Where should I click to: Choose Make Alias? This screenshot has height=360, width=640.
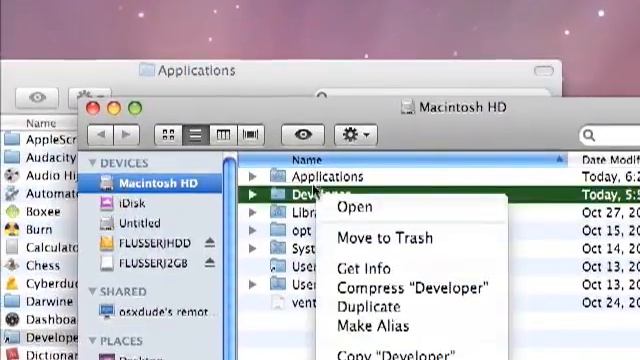point(373,326)
